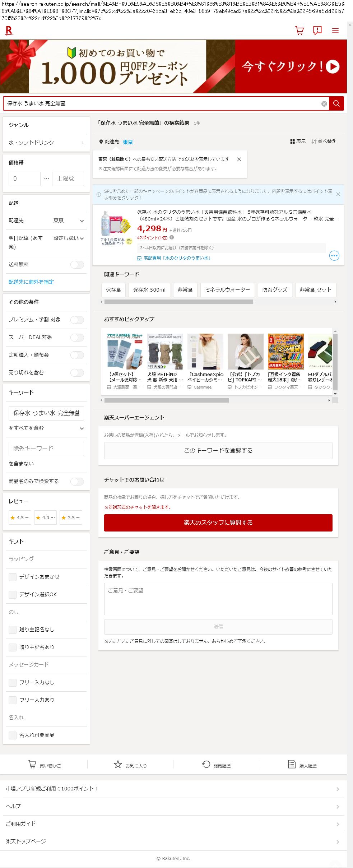Clear the search box with X icon
This screenshot has width=353, height=868.
click(x=324, y=104)
